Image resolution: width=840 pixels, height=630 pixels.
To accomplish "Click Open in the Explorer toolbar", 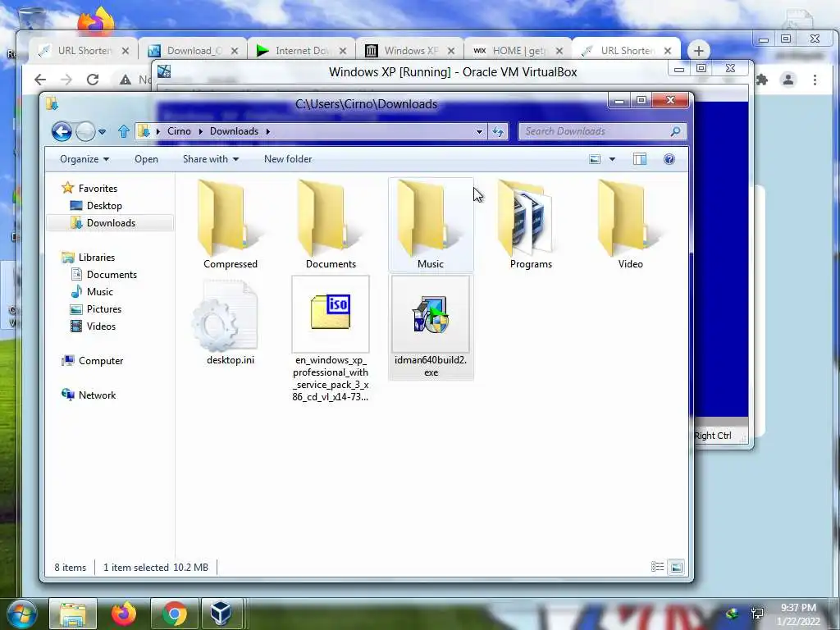I will click(x=146, y=159).
